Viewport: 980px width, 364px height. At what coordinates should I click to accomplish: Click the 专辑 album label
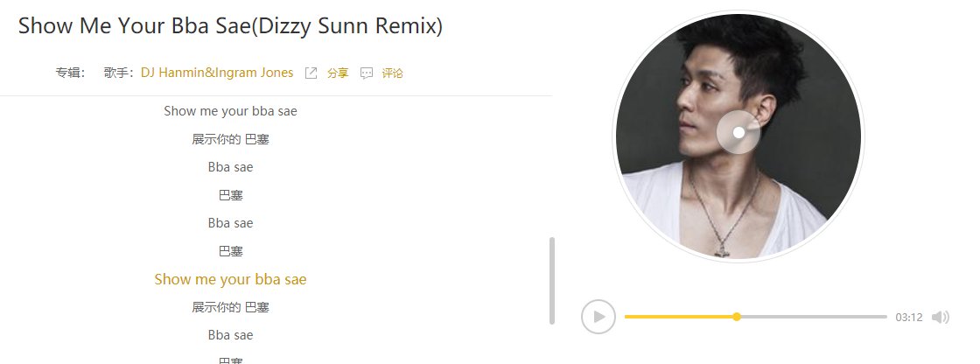tap(70, 73)
